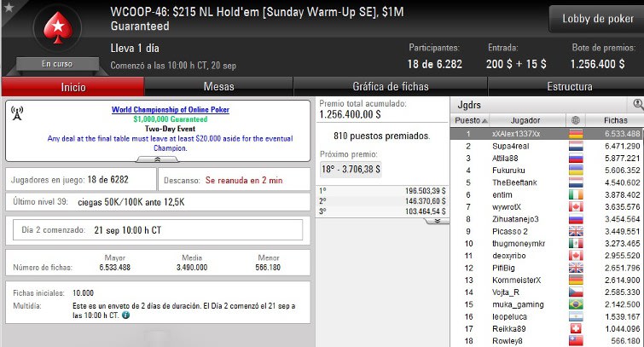Click the 3° prize 103.464,54 $ row
Image resolution: width=644 pixels, height=347 pixels.
[382, 211]
